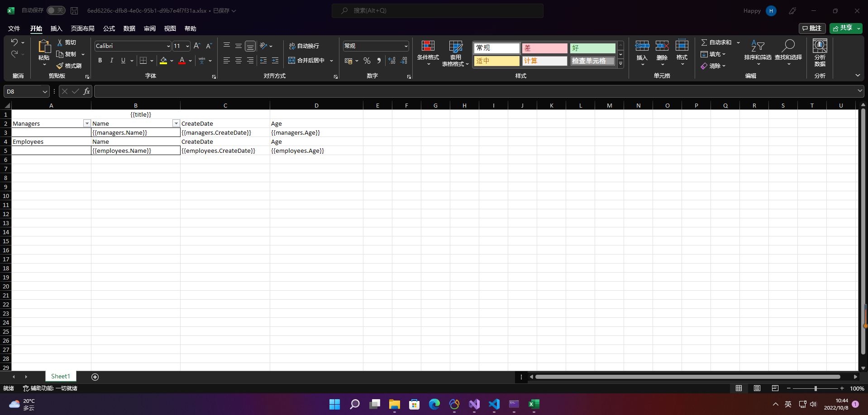
Task: Select the Format Painter (格式刷) tool
Action: click(69, 66)
